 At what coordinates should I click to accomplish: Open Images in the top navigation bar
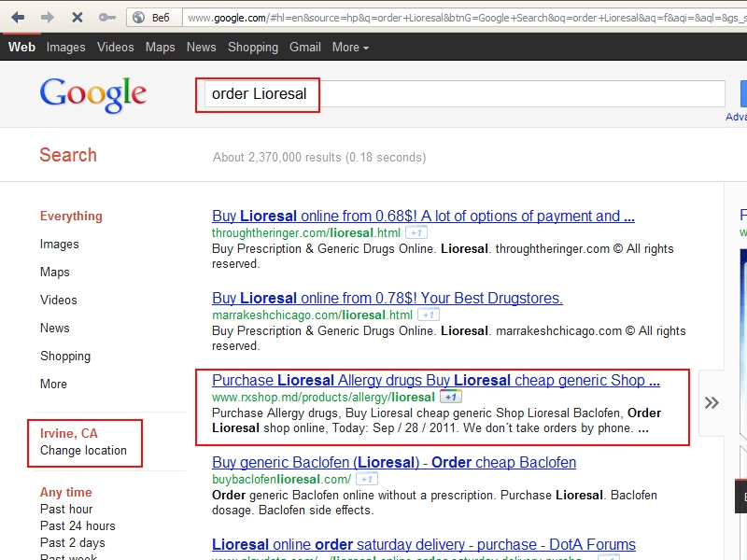point(65,48)
